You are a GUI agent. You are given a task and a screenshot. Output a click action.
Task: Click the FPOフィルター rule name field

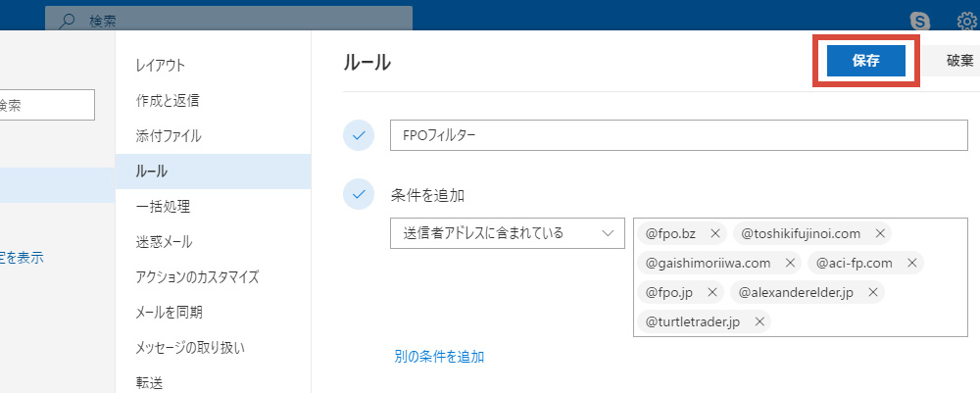[678, 135]
